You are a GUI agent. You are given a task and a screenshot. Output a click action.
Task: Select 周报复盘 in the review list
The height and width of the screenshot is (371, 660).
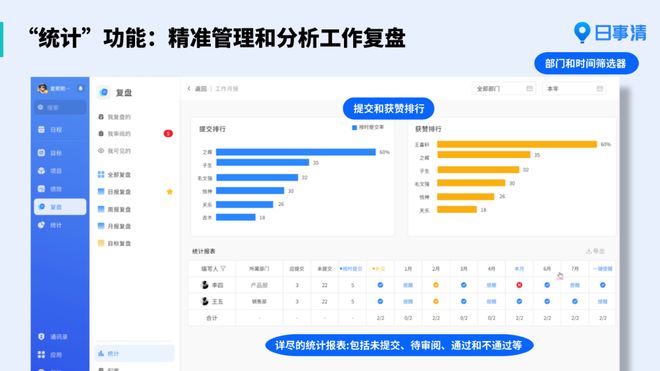tap(119, 209)
